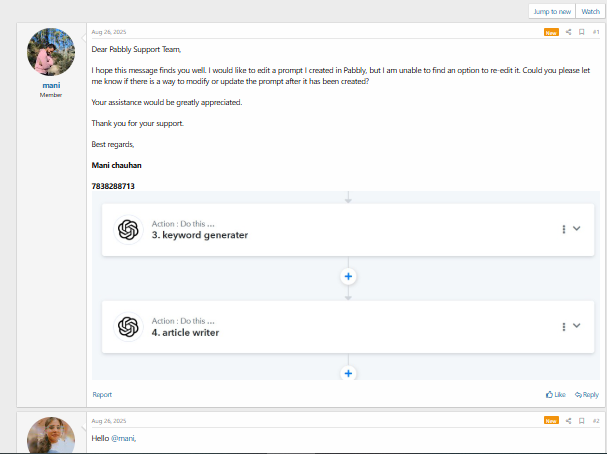Click mani's profile avatar
The width and height of the screenshot is (607, 454).
51,52
